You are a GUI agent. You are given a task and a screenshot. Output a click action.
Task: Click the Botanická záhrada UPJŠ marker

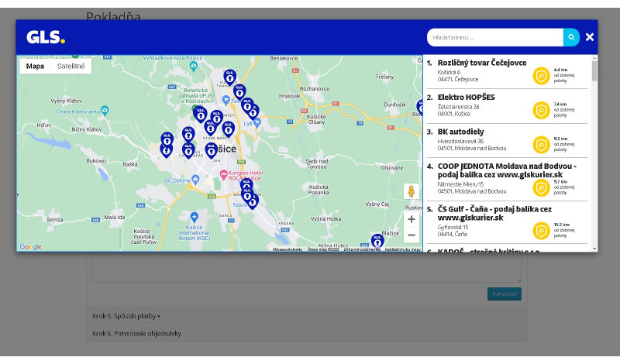[195, 108]
